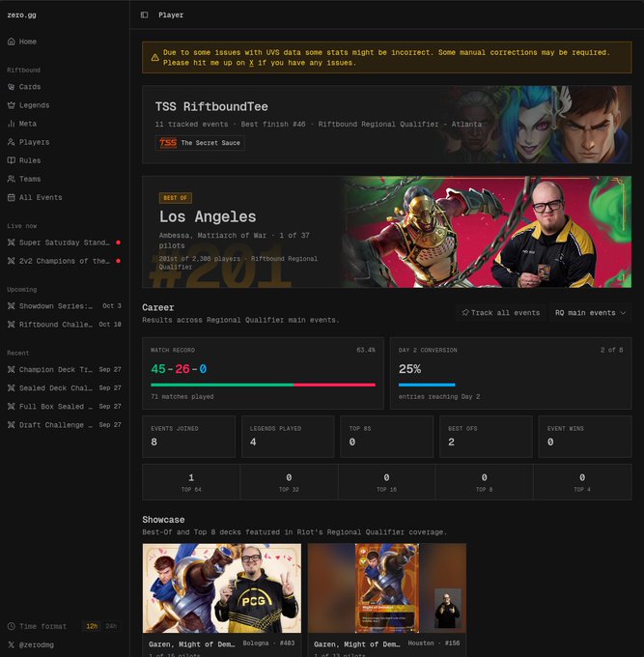Viewport: 644px width, 657px height.
Task: Click the Teams group icon
Action: [12, 179]
